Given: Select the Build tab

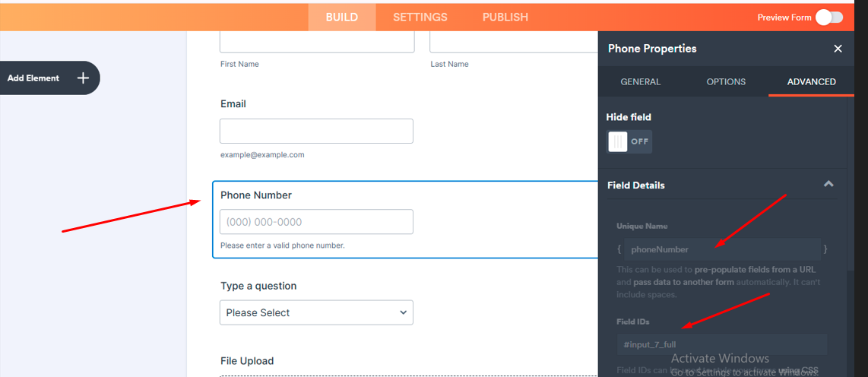Looking at the screenshot, I should pos(341,17).
